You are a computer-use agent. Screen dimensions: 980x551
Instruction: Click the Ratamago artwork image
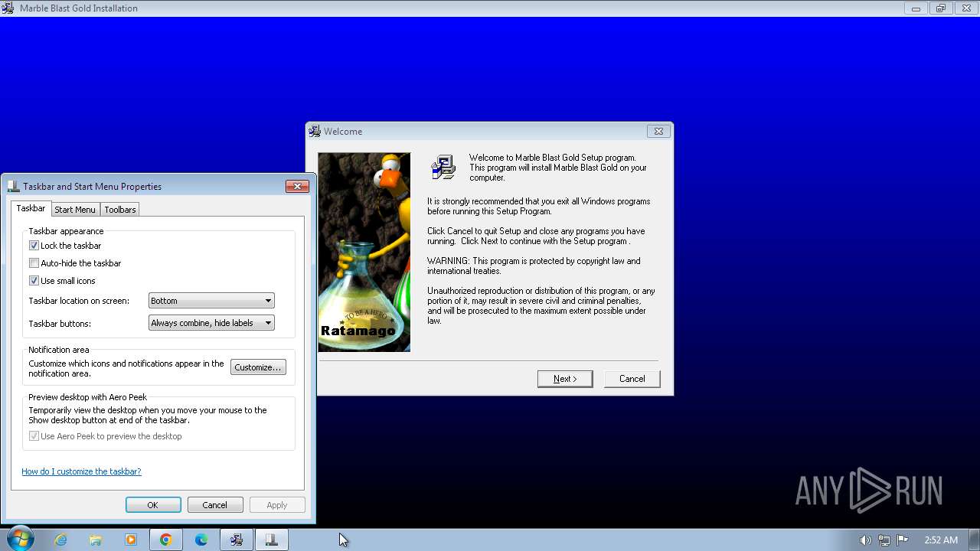(364, 252)
